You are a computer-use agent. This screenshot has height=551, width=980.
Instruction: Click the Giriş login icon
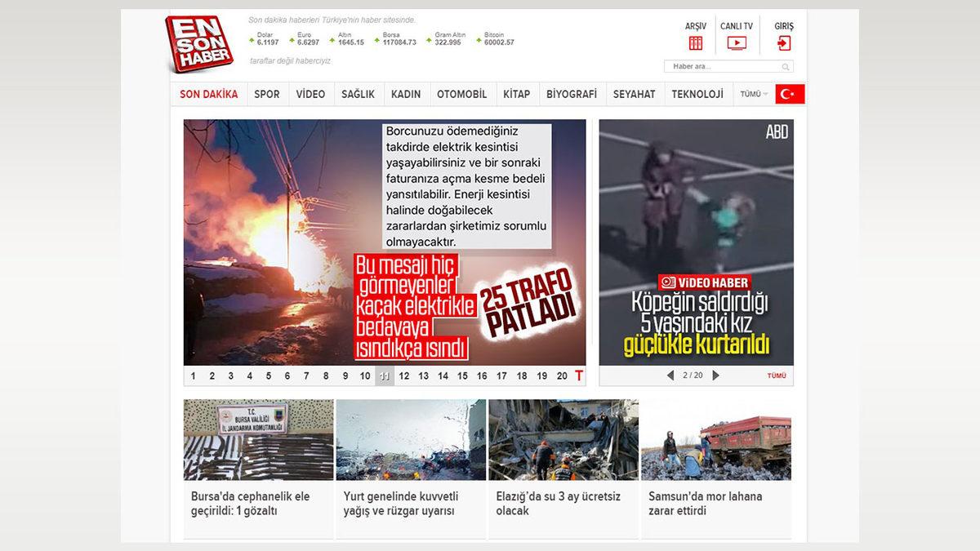click(x=784, y=43)
